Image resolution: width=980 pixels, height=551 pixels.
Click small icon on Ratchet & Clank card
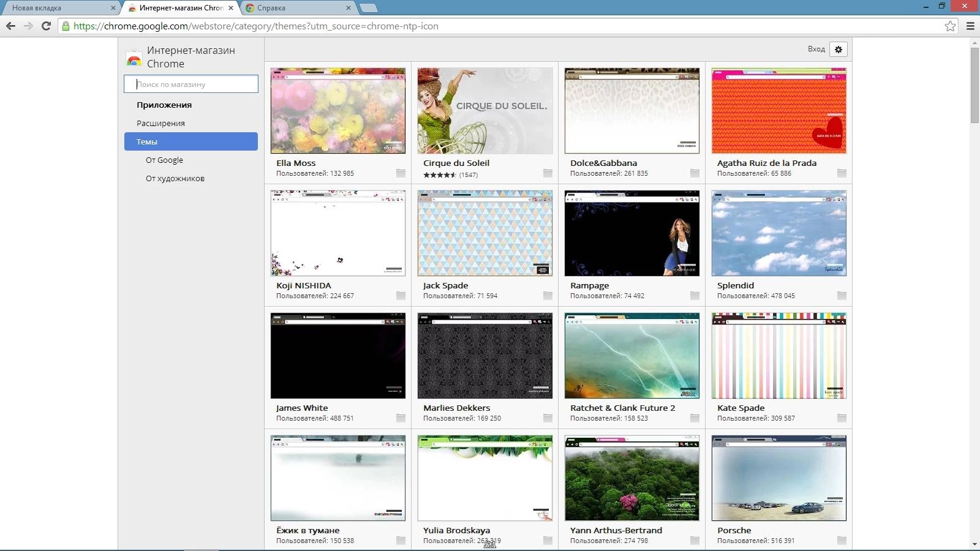[x=695, y=418]
